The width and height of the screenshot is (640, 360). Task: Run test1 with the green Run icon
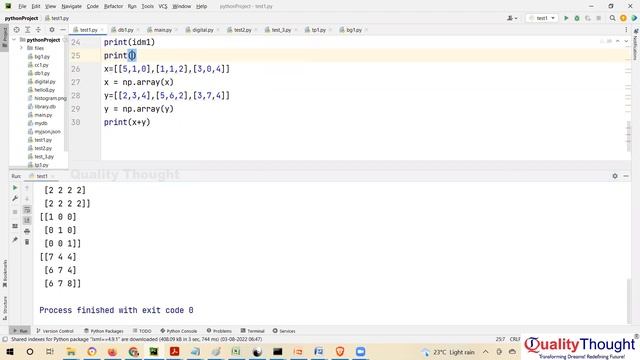(566, 18)
